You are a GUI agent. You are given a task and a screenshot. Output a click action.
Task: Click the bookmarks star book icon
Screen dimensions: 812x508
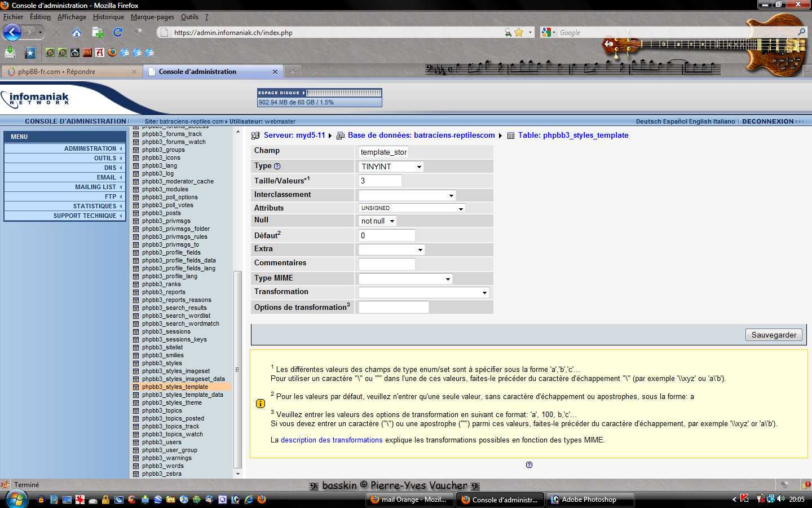pos(30,52)
